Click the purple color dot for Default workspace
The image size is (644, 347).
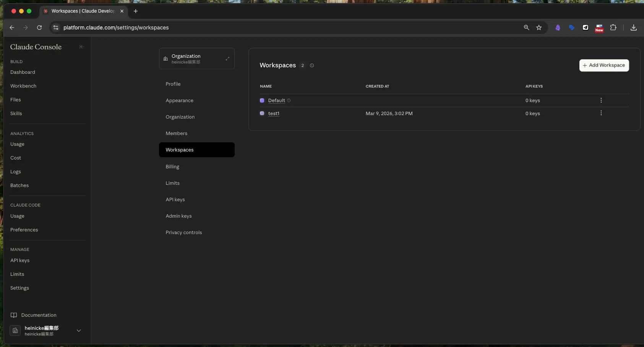coord(262,101)
